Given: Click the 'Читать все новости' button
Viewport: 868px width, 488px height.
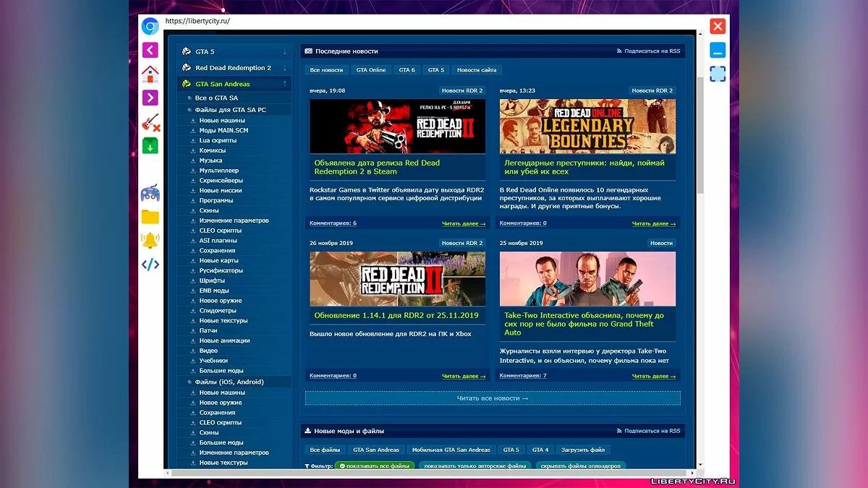Looking at the screenshot, I should [492, 398].
